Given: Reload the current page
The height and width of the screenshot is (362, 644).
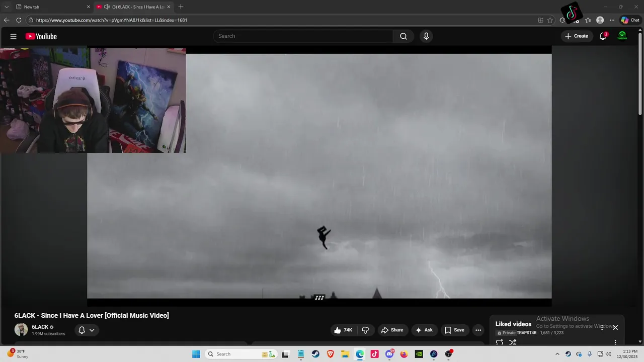Looking at the screenshot, I should (x=19, y=20).
